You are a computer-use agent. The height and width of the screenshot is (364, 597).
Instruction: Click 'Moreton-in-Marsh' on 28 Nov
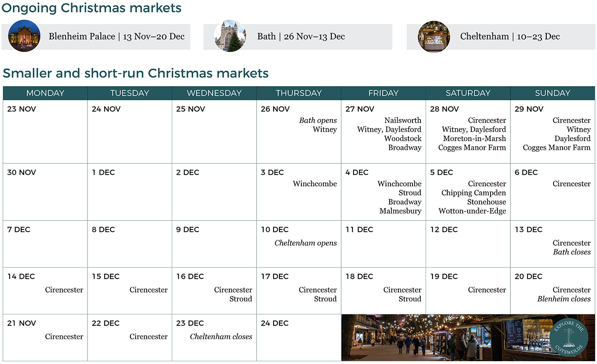(x=474, y=139)
